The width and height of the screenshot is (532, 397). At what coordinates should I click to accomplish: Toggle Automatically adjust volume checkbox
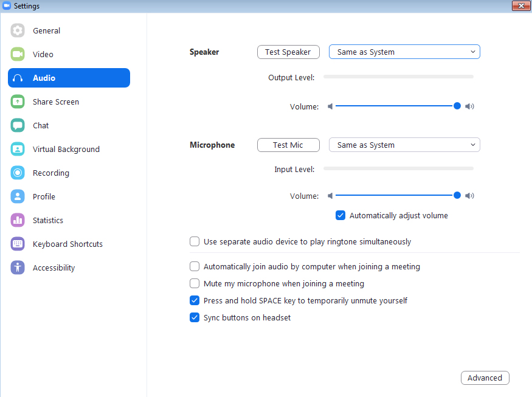tap(340, 215)
